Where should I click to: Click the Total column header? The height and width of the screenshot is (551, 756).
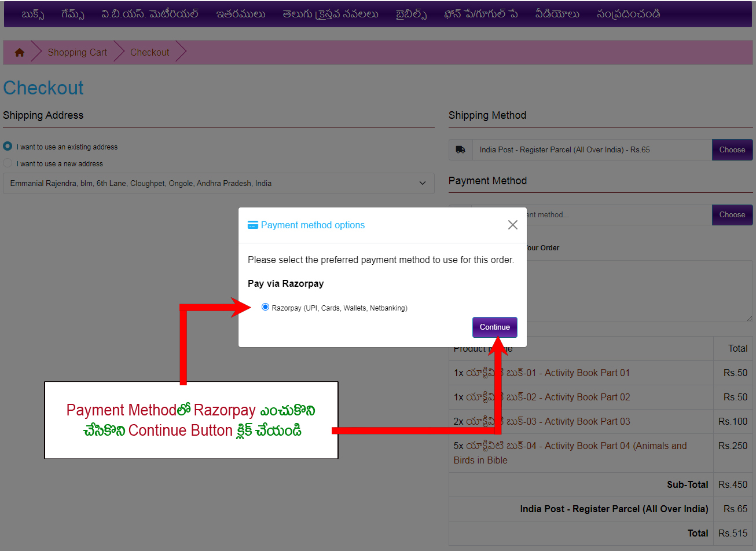point(737,348)
